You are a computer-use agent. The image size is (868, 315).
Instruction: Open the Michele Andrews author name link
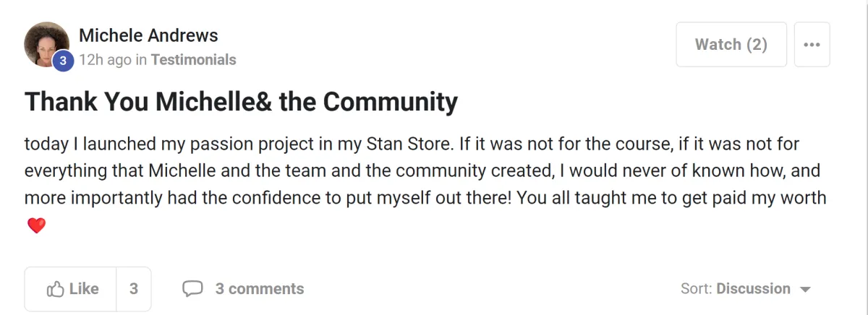coord(148,35)
